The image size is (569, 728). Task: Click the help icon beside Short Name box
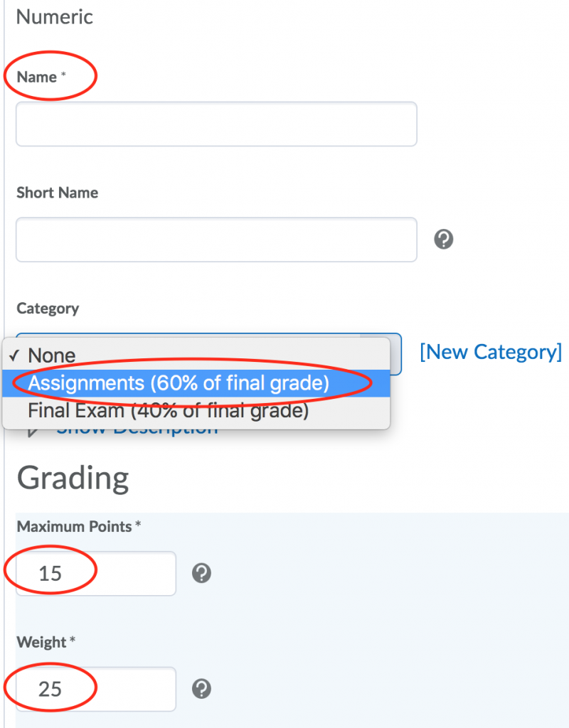point(443,240)
